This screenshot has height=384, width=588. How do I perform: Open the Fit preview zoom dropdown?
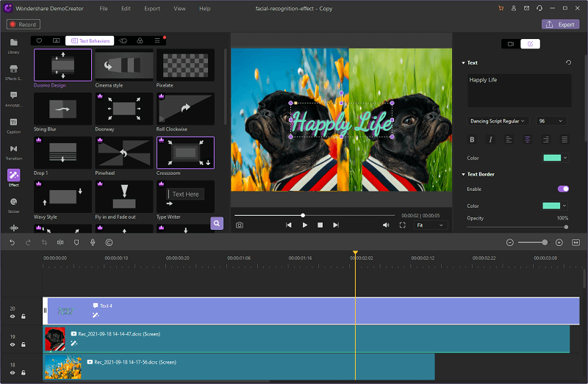coord(430,225)
